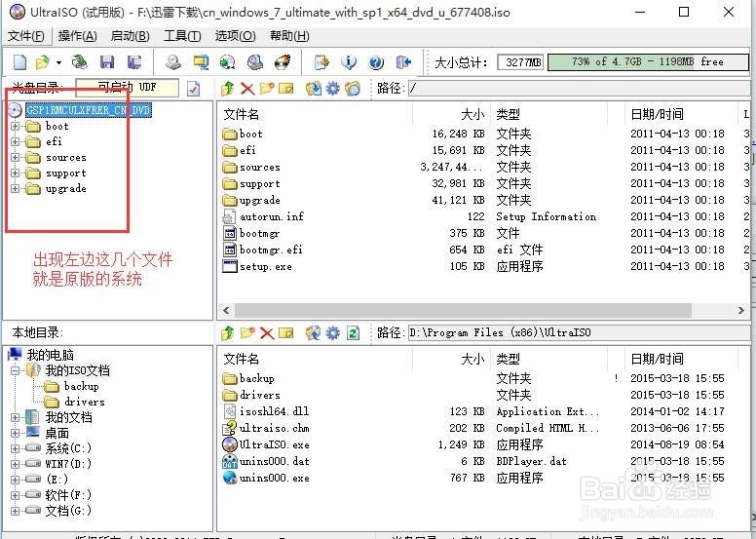Viewport: 756px width, 539px height.
Task: Click the blue info bubble icon
Action: tap(349, 62)
